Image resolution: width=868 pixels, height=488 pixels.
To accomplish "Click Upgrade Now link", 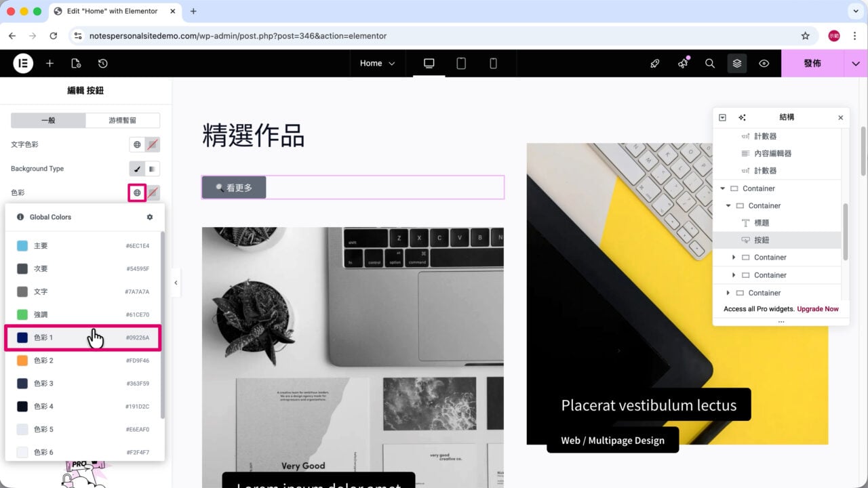I will [818, 309].
